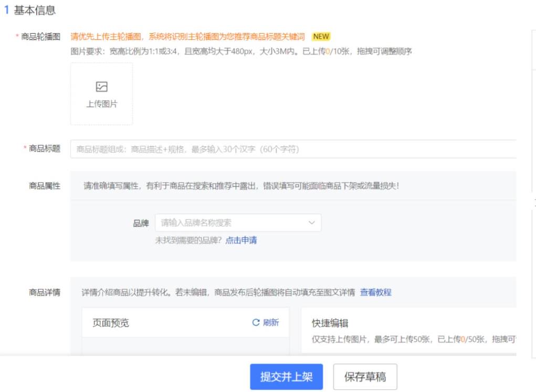Click the 刷新 refresh link
This screenshot has height=392, width=536.
point(271,322)
